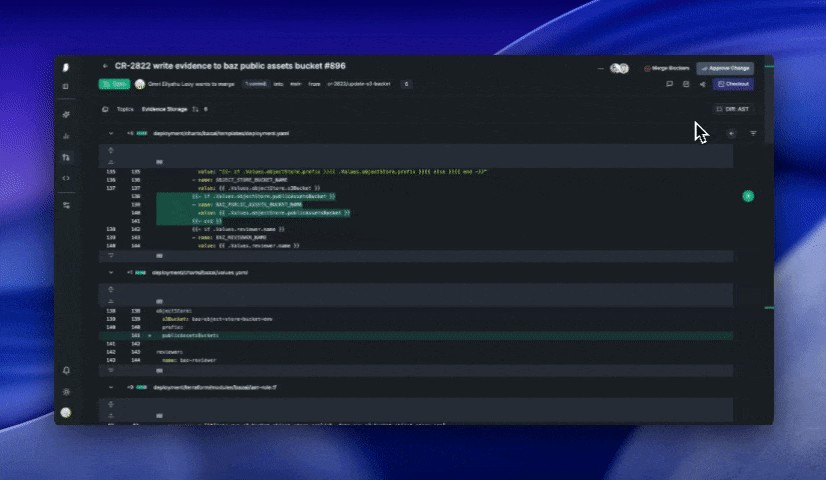
Task: Open the code brackets icon in the sidebar
Action: [66, 178]
